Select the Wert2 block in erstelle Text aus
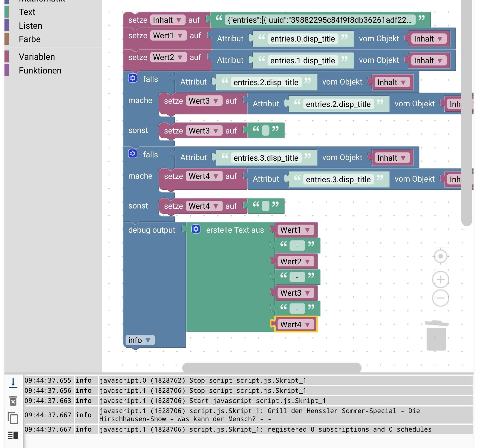The width and height of the screenshot is (478, 448). tap(295, 262)
